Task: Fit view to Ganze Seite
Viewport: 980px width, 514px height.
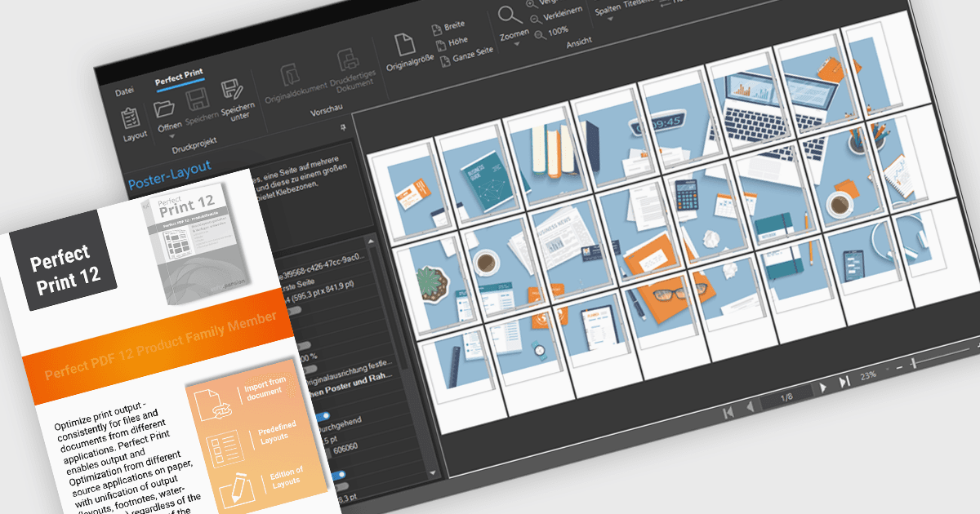Action: 467,55
